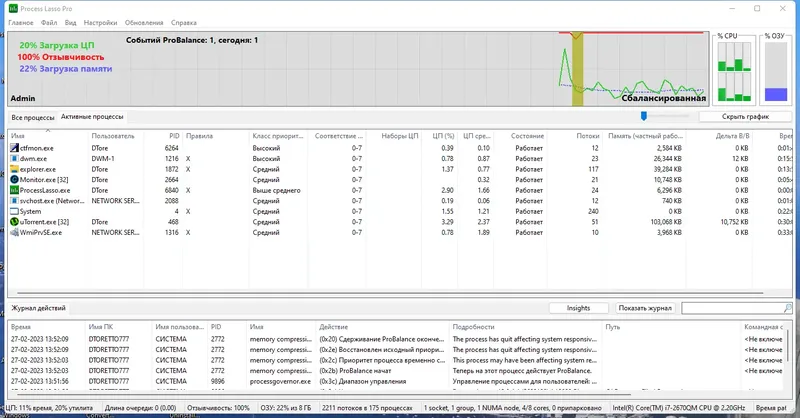Sort by the PID column in process list
Viewport: 800px width, 418px height.
tap(174, 136)
